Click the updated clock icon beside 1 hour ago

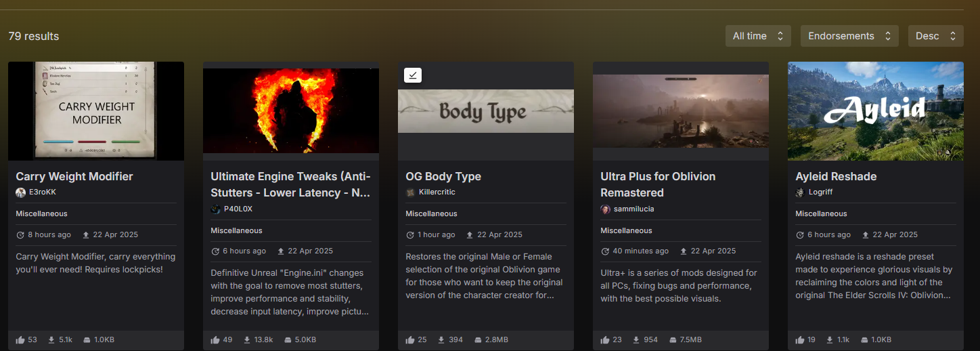click(410, 235)
